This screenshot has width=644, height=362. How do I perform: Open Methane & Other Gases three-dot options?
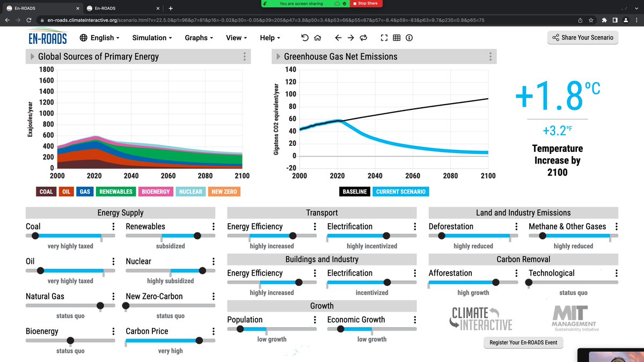[x=617, y=227]
